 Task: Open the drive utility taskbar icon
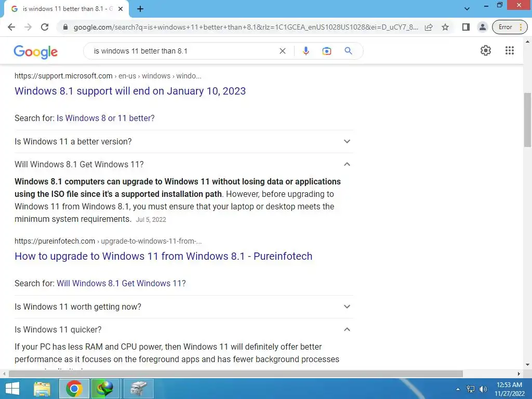click(x=139, y=389)
